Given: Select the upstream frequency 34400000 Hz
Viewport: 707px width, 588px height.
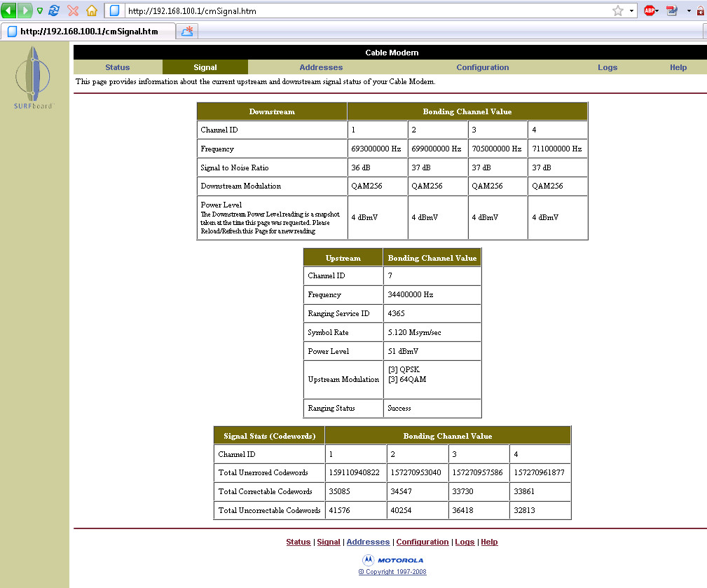Looking at the screenshot, I should [x=411, y=294].
